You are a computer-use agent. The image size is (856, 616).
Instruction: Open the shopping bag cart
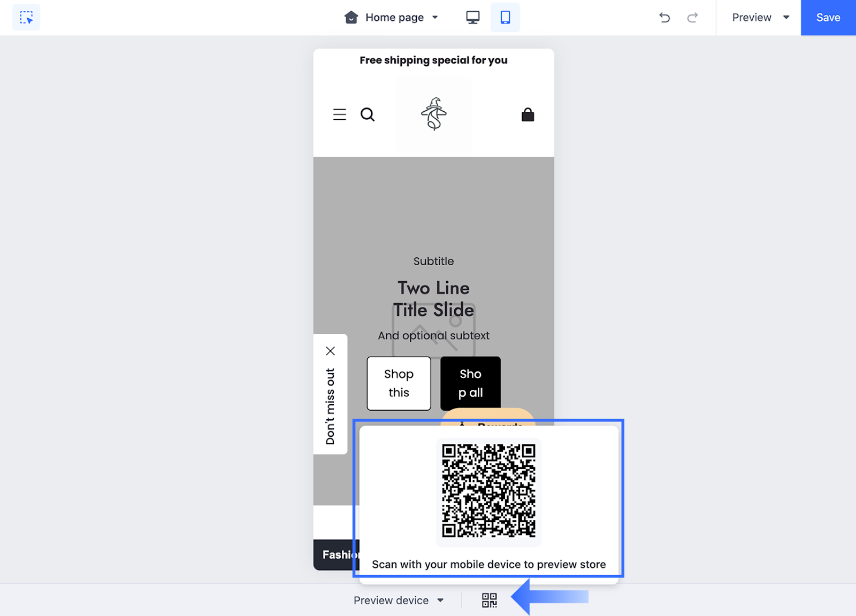528,115
